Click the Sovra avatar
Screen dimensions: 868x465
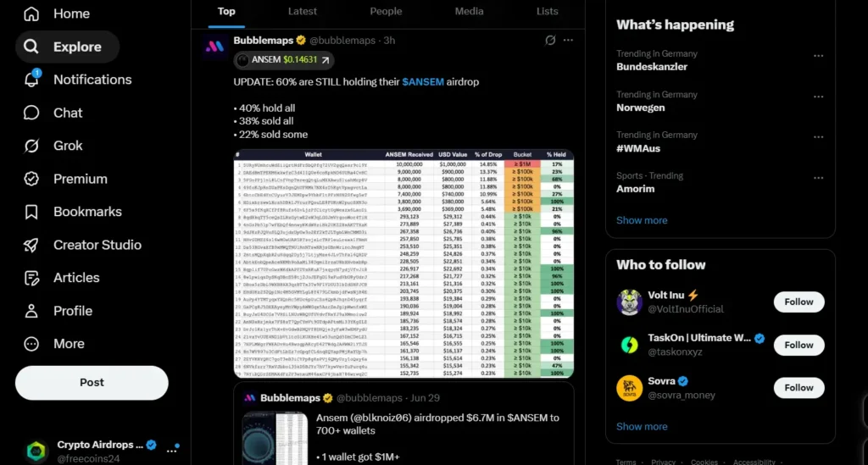click(630, 388)
